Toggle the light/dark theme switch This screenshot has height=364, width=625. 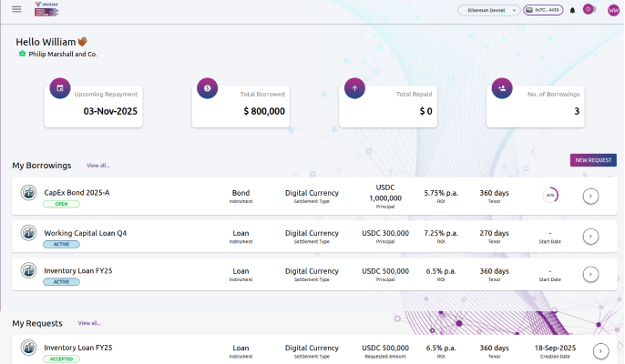point(589,10)
